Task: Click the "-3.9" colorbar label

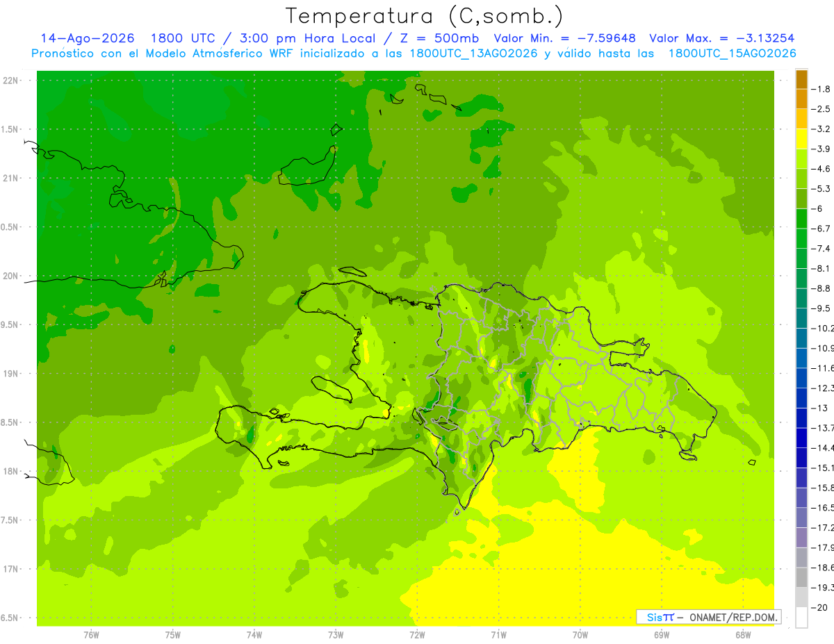Action: pos(821,149)
